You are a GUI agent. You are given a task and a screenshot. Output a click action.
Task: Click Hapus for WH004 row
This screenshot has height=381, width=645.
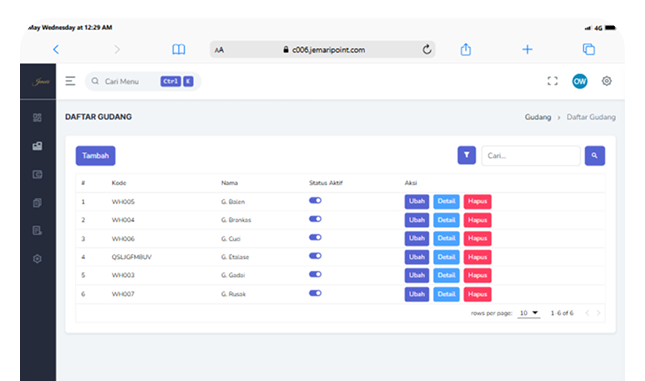pos(478,220)
